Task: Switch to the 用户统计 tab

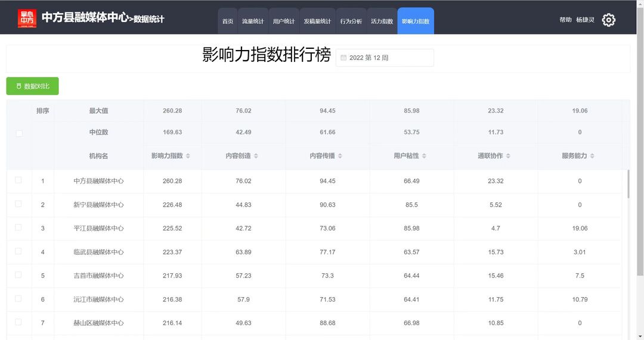Action: click(x=284, y=21)
